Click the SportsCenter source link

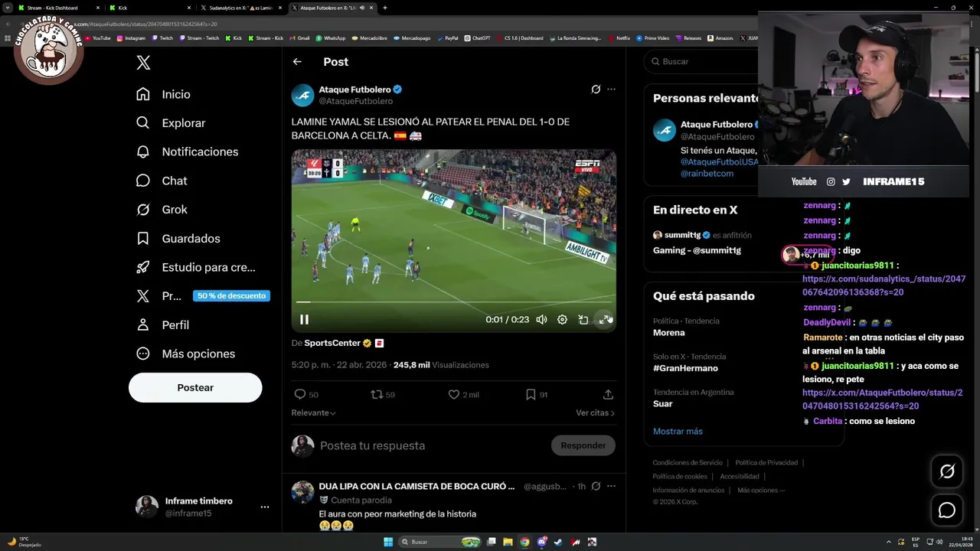[332, 343]
